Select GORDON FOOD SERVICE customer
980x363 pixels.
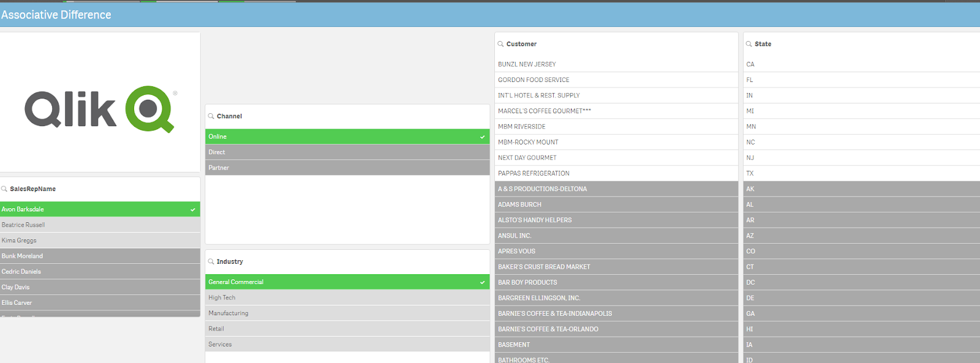(616, 80)
